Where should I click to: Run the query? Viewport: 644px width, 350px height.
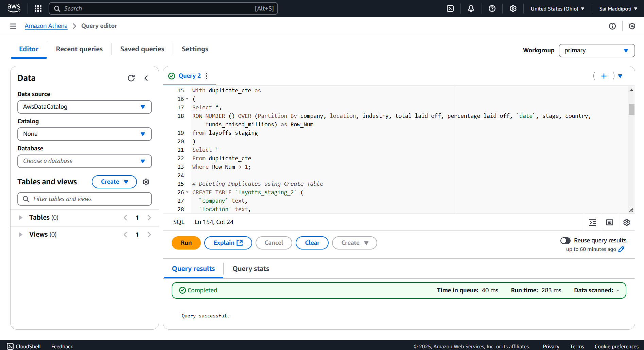(186, 243)
